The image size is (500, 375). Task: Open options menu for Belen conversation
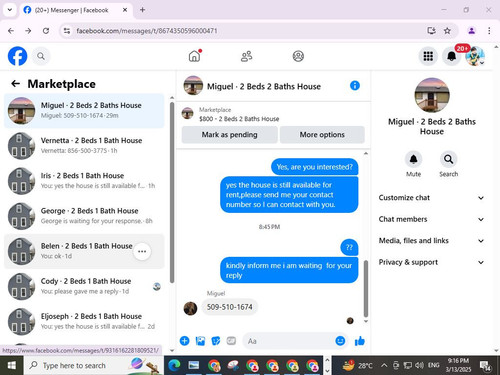coord(142,251)
